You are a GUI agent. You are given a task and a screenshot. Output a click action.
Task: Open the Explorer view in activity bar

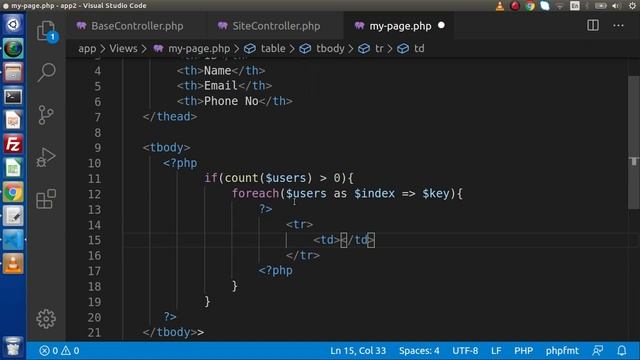tap(46, 31)
